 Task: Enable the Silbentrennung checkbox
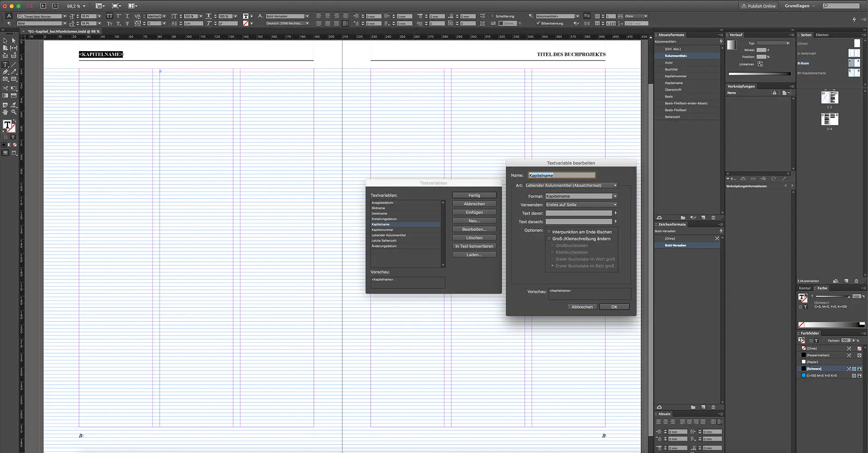[538, 23]
